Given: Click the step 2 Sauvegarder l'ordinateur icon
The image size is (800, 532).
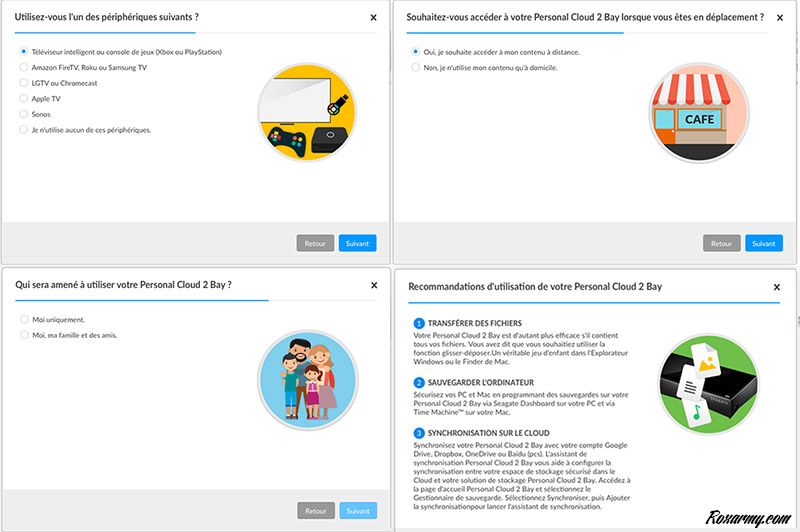Looking at the screenshot, I should point(420,382).
